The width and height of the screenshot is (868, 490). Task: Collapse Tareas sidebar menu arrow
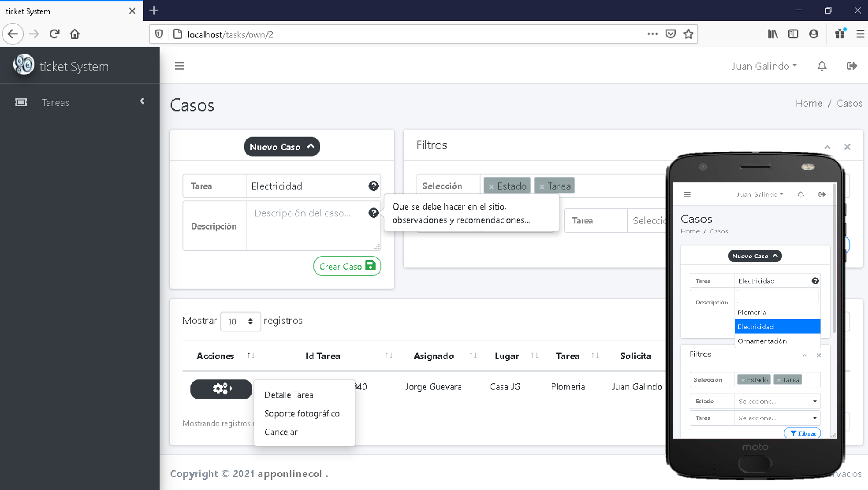[142, 101]
